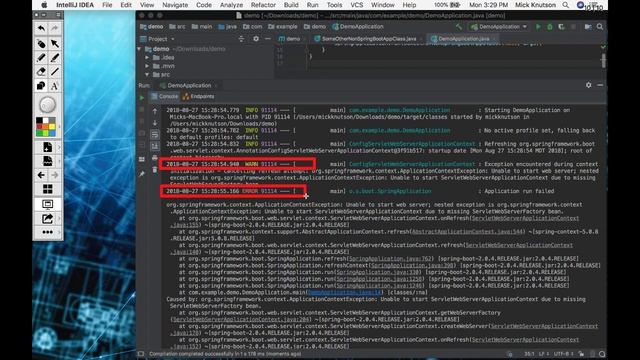640x360 pixels.
Task: Select the shapes tool in palette
Action: tap(41, 86)
